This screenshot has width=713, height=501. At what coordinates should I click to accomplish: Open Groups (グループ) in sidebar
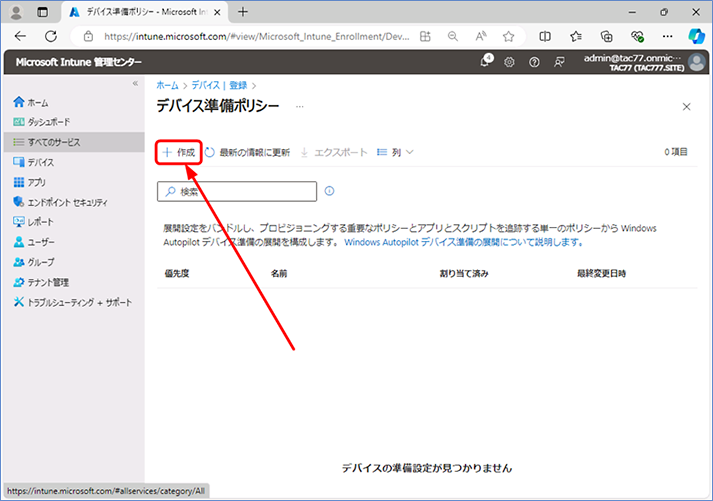34,262
